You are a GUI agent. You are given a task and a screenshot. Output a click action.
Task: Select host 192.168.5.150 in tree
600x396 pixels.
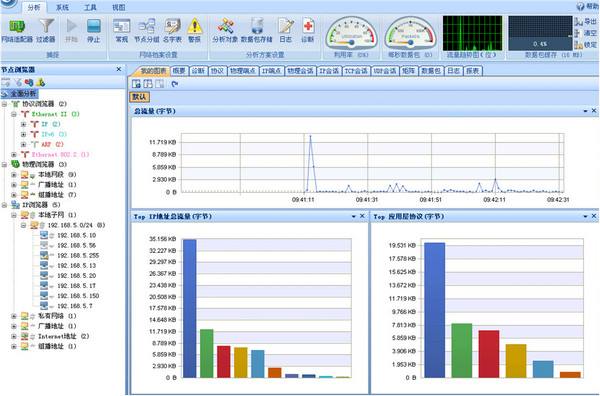(x=78, y=296)
